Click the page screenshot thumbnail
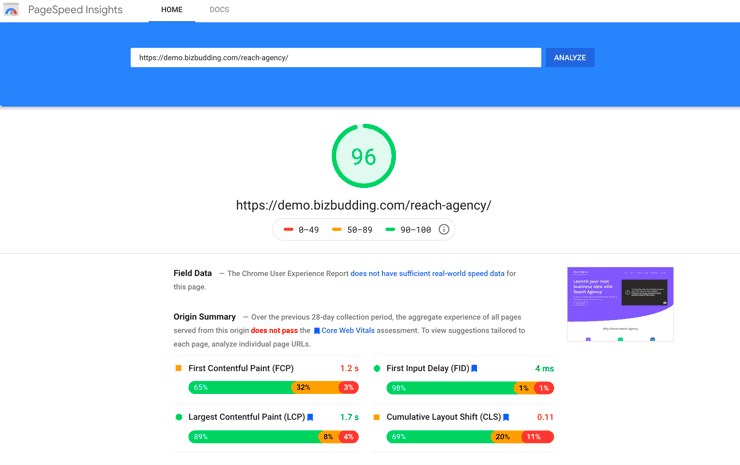This screenshot has width=740, height=465. 620,304
